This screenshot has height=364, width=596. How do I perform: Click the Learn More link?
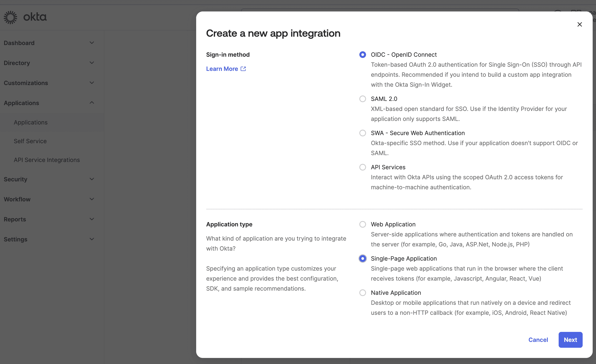point(222,69)
